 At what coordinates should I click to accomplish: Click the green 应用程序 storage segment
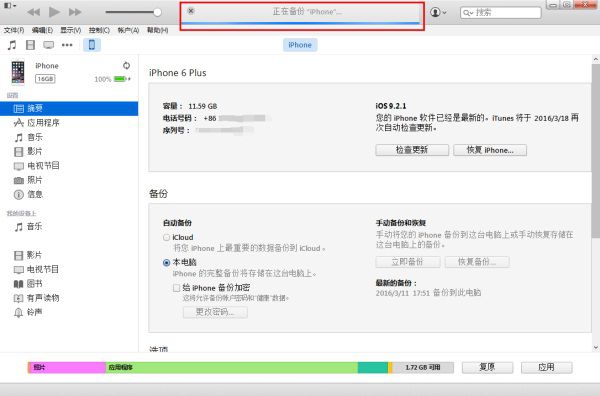pyautogui.click(x=232, y=367)
